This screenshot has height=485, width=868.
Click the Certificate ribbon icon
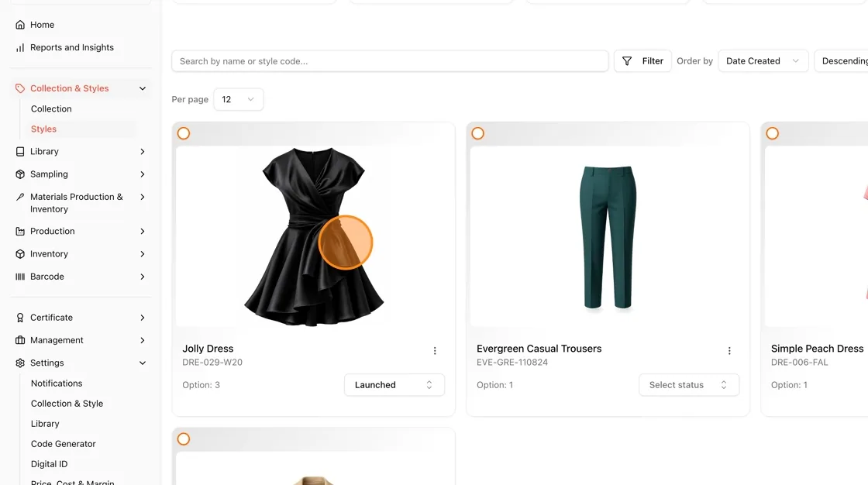coord(20,318)
